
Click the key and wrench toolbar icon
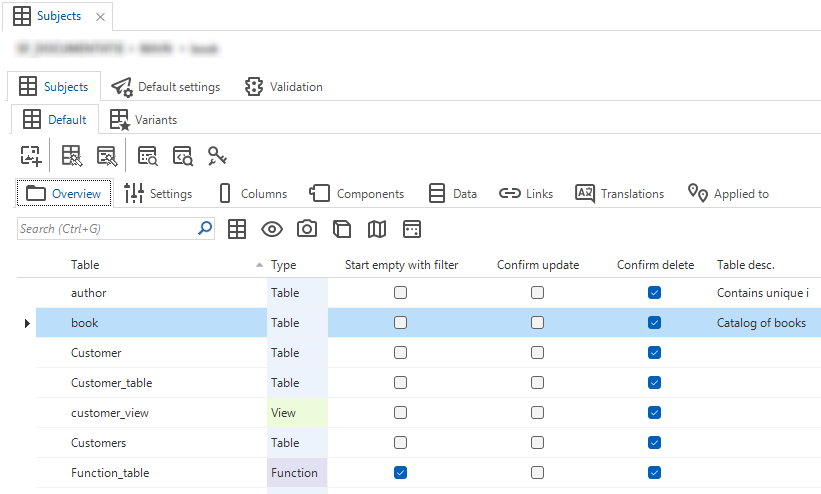pyautogui.click(x=217, y=156)
